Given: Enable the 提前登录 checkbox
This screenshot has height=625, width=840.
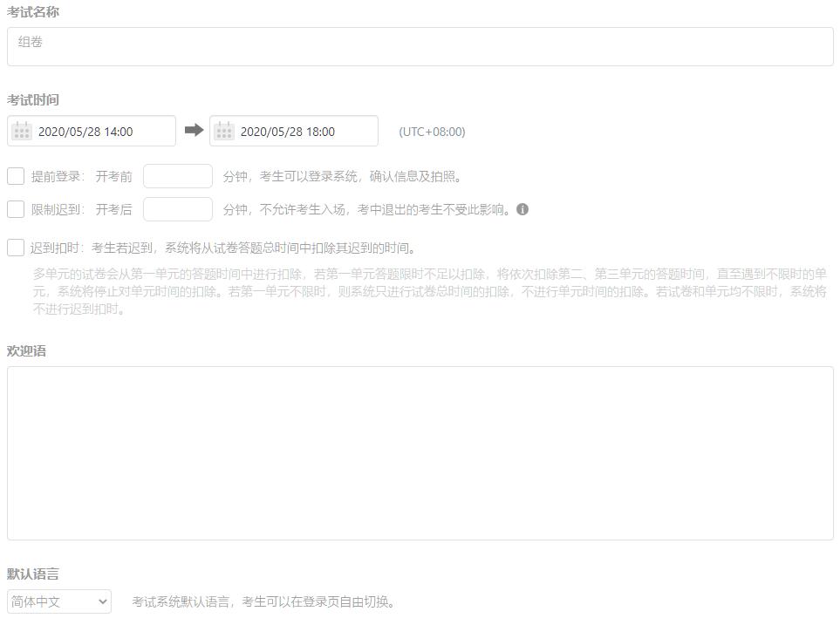Looking at the screenshot, I should tap(16, 176).
